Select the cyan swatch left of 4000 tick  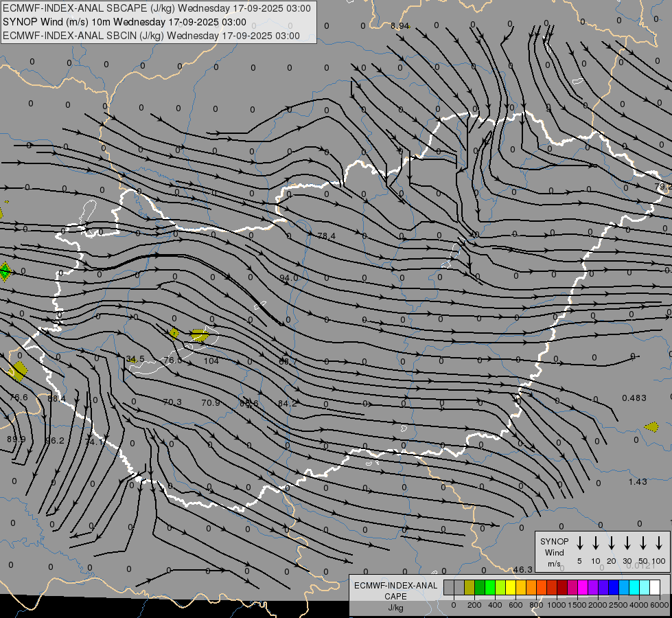tap(634, 587)
